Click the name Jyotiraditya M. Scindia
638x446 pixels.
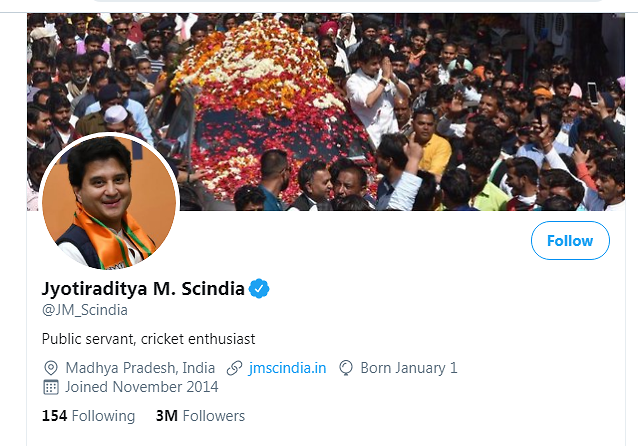(x=143, y=289)
